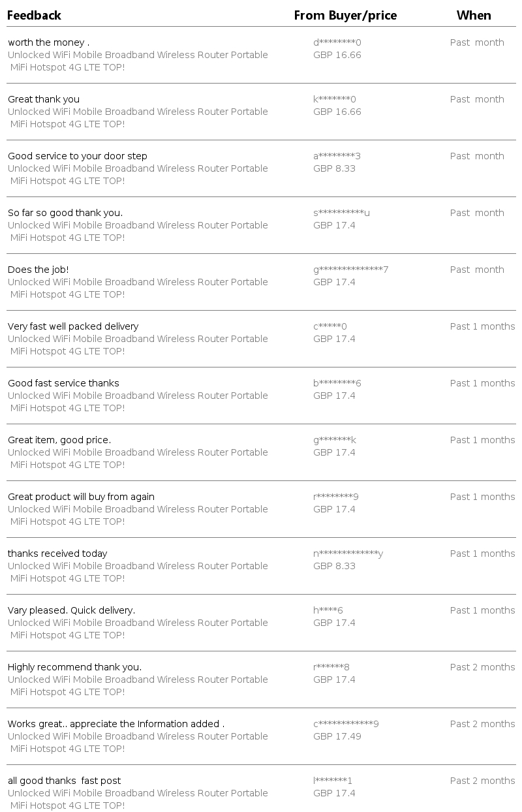
Task: Click buyer g**************7
Action: point(350,270)
